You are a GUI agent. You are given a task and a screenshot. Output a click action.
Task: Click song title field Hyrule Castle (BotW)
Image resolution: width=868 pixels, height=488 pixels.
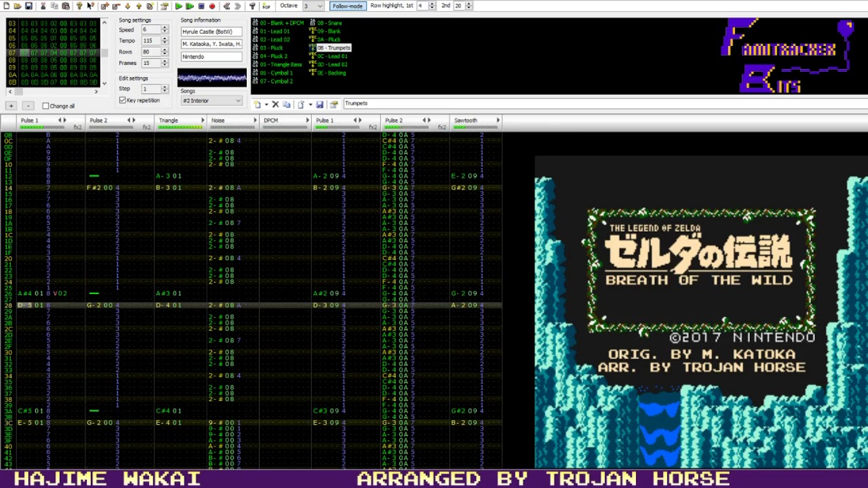pos(211,32)
